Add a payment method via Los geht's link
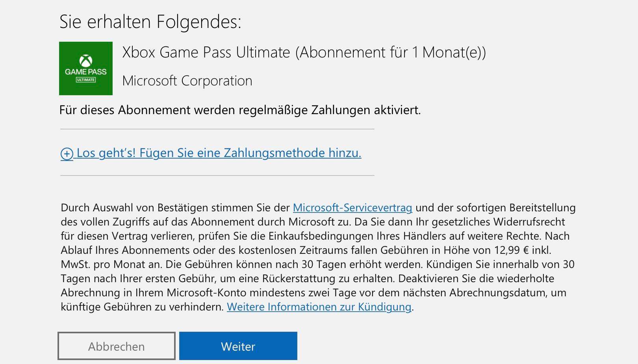 [x=219, y=153]
